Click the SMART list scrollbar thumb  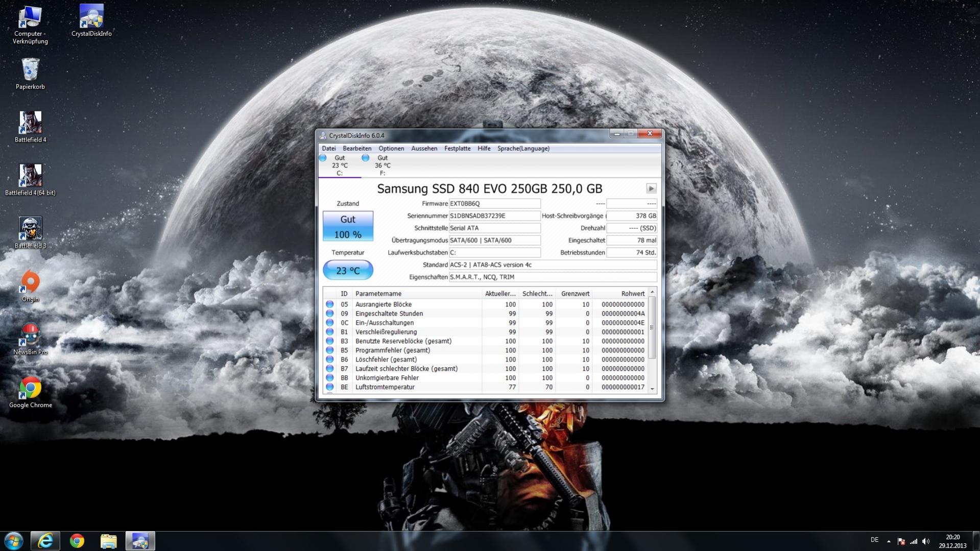point(652,327)
